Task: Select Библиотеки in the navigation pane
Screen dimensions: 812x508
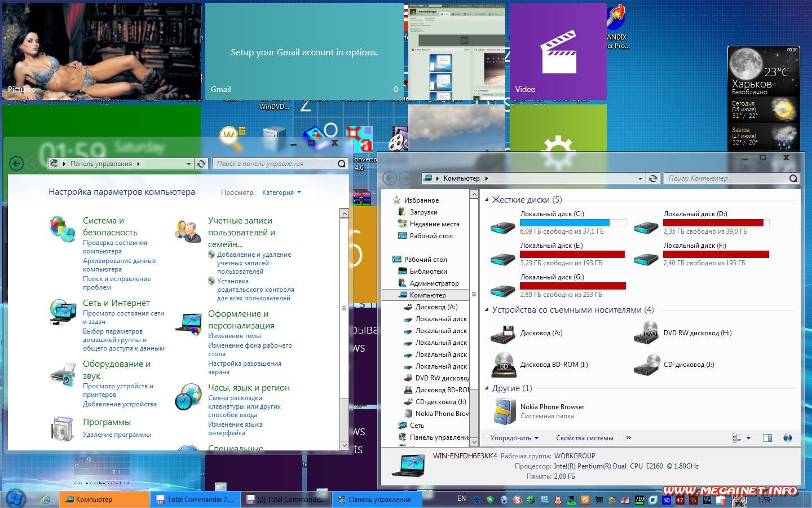Action: [x=428, y=271]
